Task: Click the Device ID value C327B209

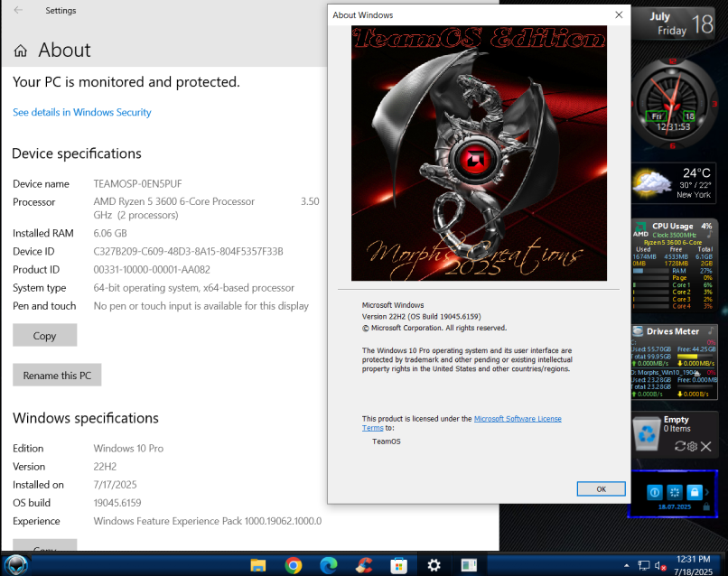Action: 188,252
